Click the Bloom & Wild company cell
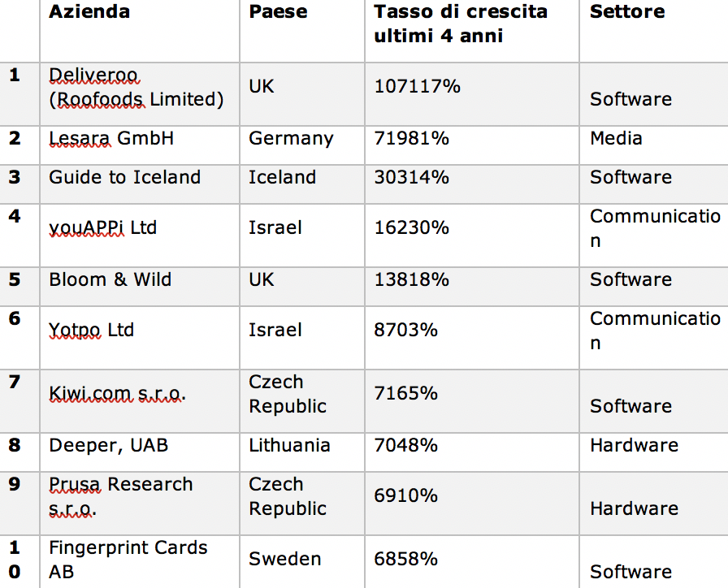Screen dimensions: 728x588 pos(110,280)
